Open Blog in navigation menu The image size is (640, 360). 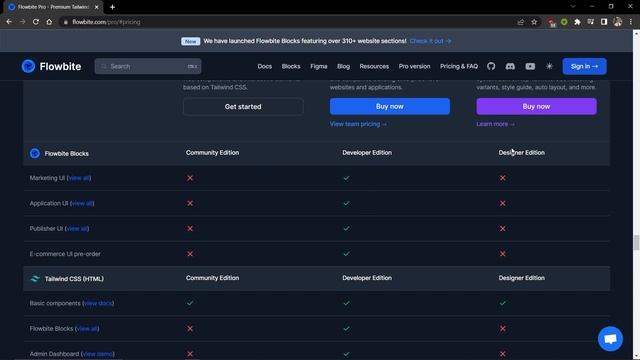point(343,66)
